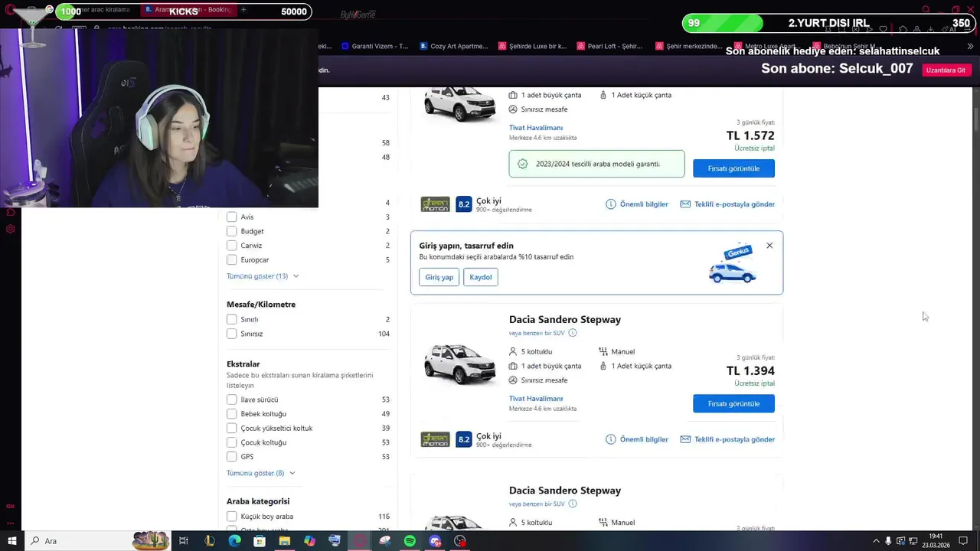Viewport: 980px width, 551px height.
Task: Close the Genius sign-in banner
Action: (x=769, y=246)
